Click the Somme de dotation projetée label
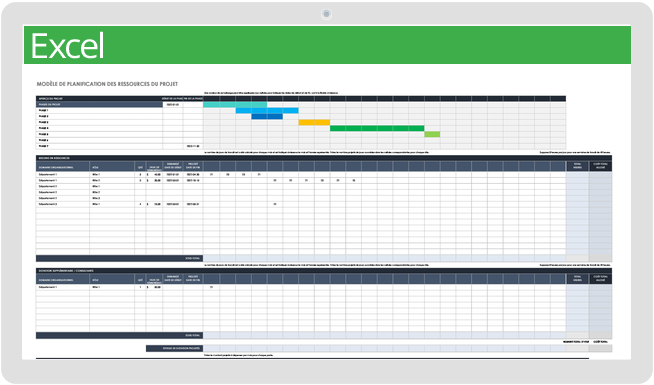The width and height of the screenshot is (654, 385). 174,348
